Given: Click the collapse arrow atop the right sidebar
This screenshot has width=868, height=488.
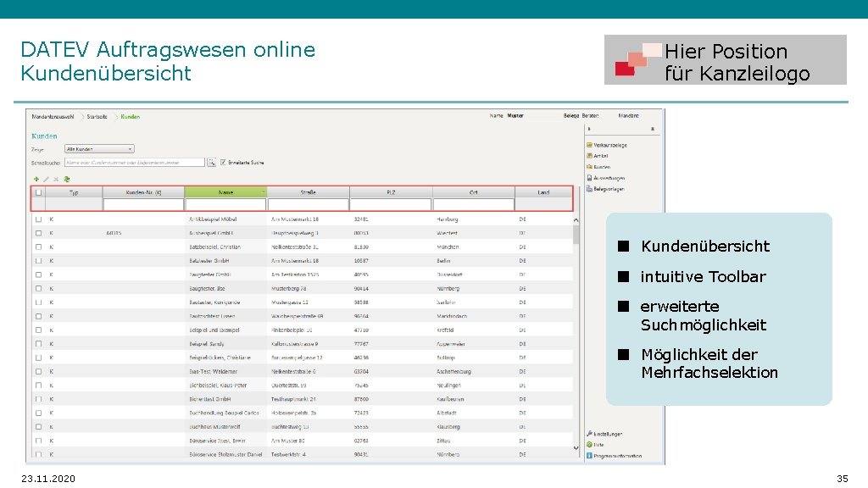Looking at the screenshot, I should pos(589,129).
